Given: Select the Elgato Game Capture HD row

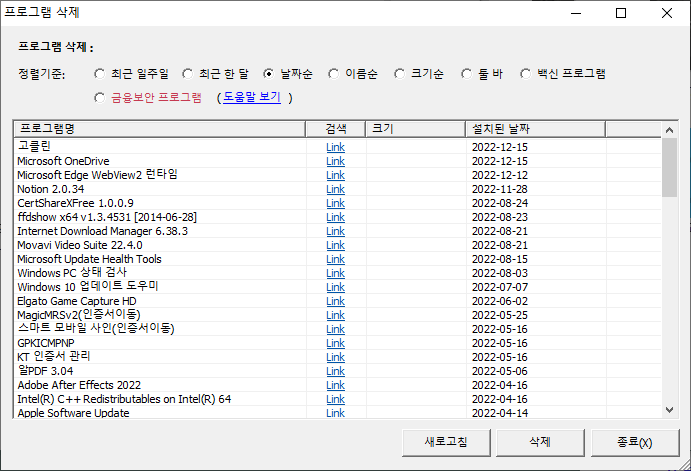Looking at the screenshot, I should click(338, 301).
